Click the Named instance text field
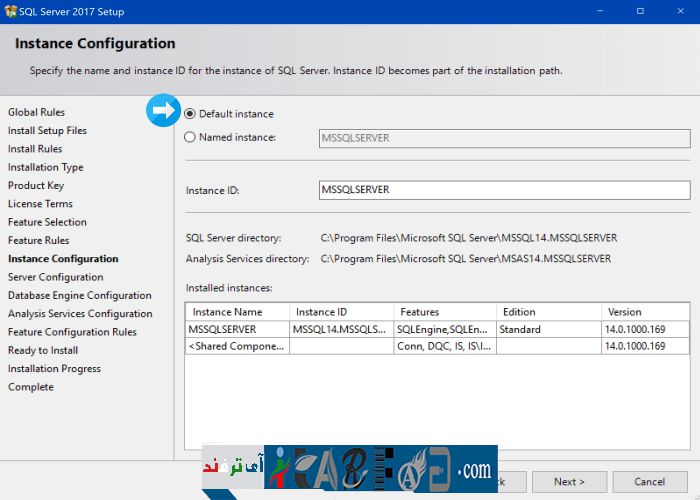This screenshot has height=500, width=700. [504, 138]
